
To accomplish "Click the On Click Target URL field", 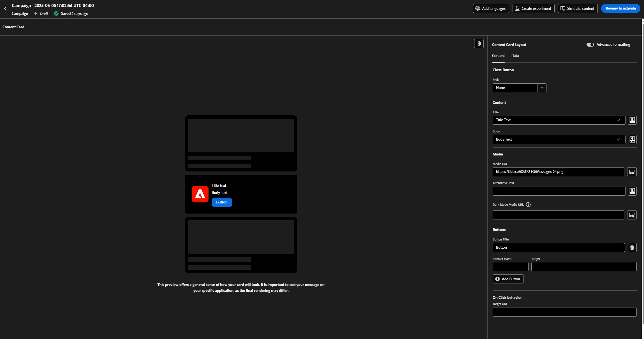I will (564, 312).
